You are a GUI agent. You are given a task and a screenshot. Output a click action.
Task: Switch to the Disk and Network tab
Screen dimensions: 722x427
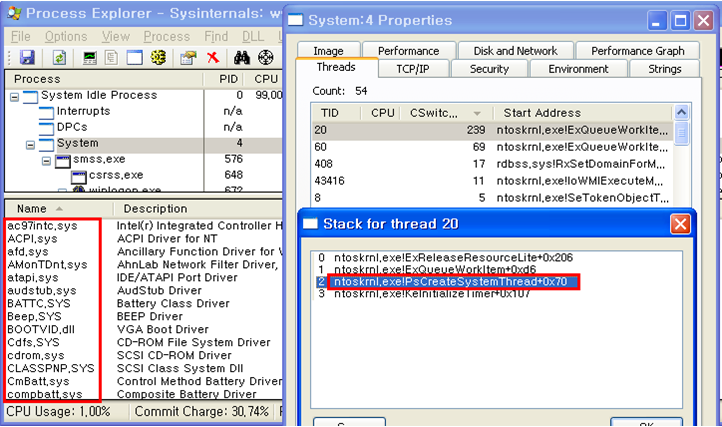point(515,51)
